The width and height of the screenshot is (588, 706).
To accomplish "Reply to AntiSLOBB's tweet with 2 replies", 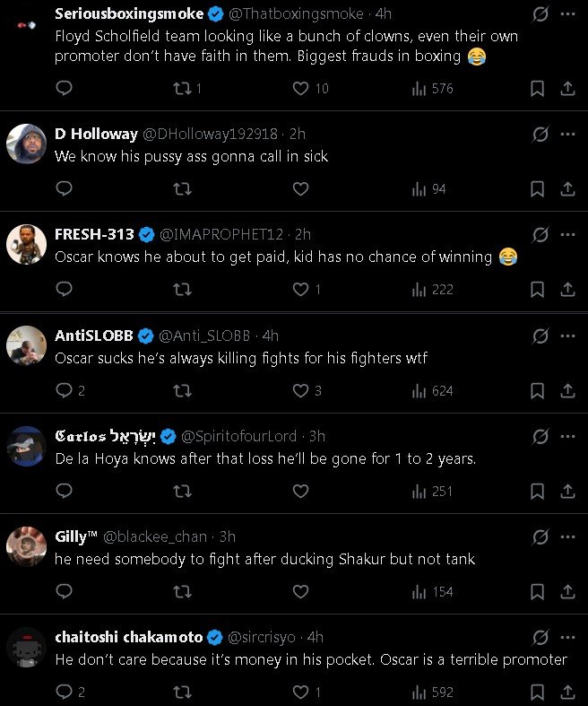I will tap(64, 391).
